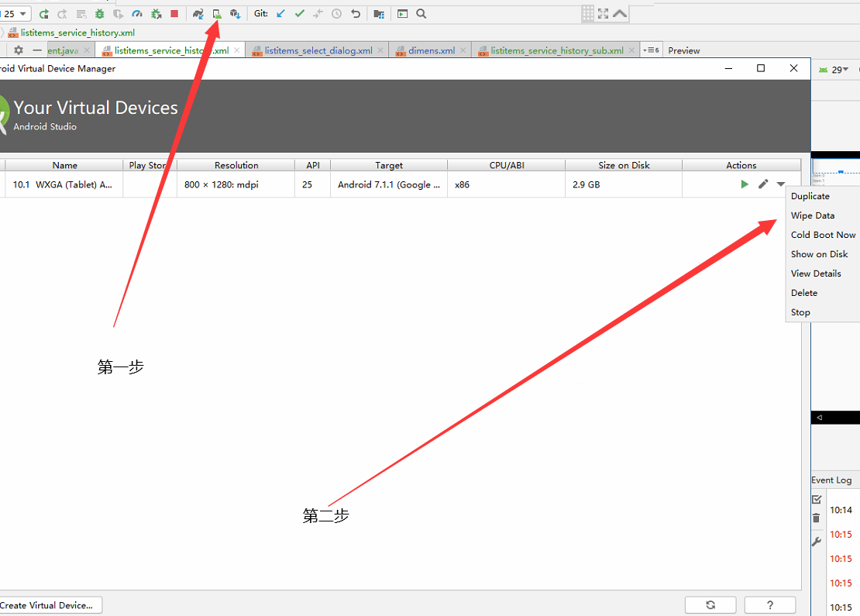Sort devices by API column header
The width and height of the screenshot is (860, 616).
point(313,165)
